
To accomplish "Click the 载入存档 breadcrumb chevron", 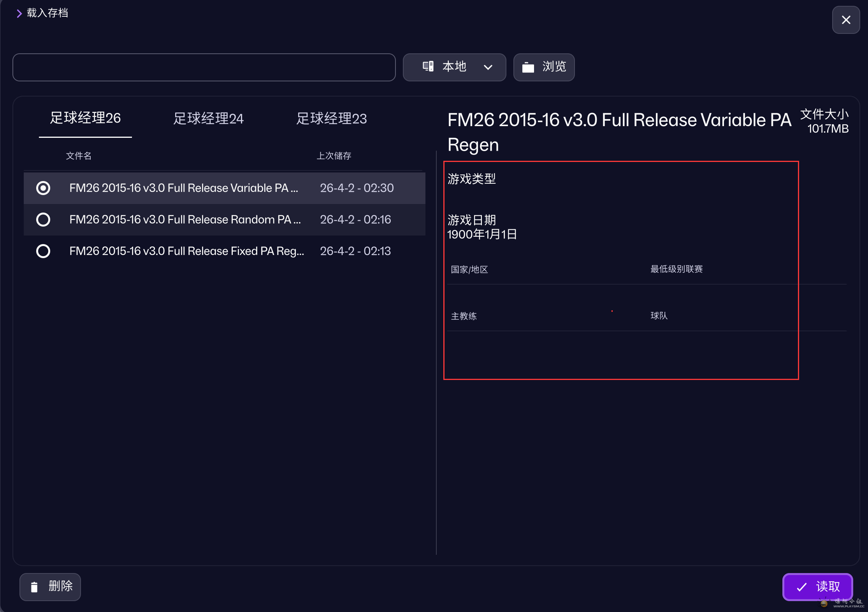I will coord(19,14).
